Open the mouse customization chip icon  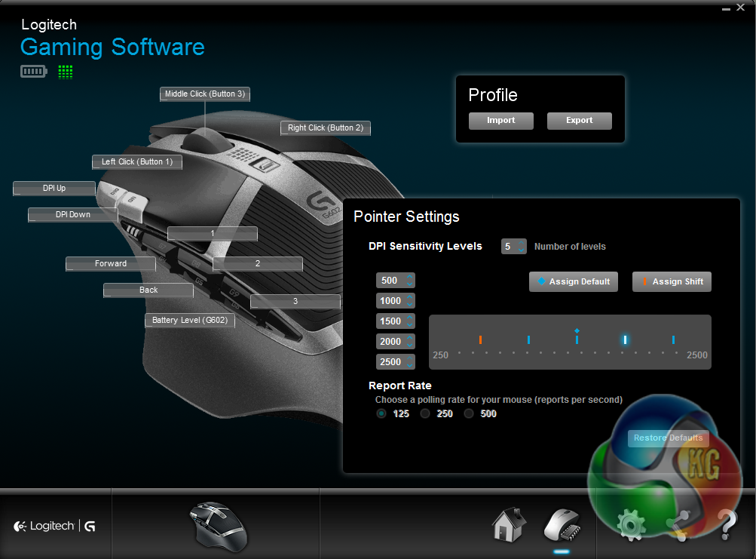pos(562,524)
